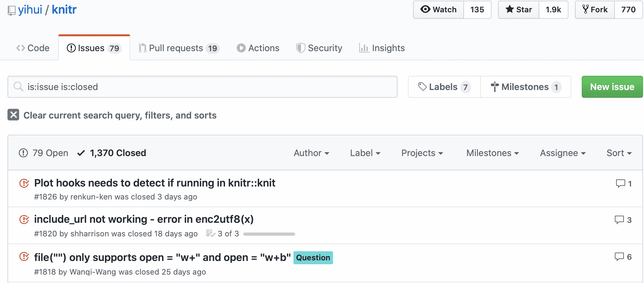Click the 3 of 3 tasks progress bar
The height and width of the screenshot is (283, 644).
[x=269, y=234]
